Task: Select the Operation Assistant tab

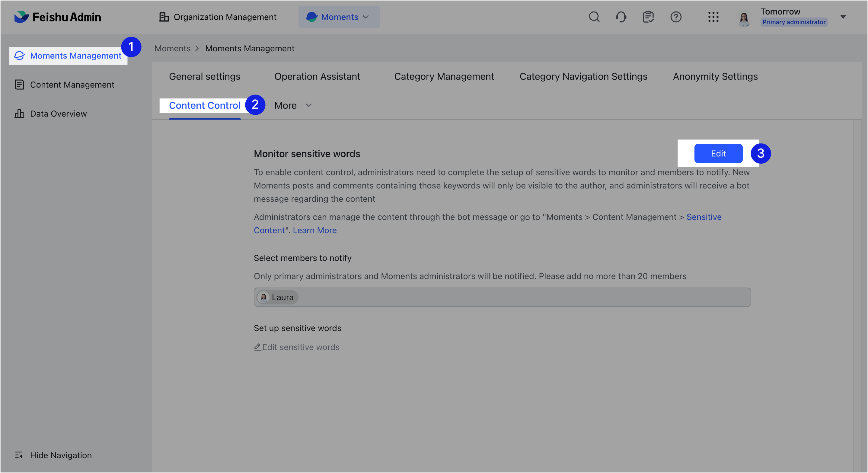Action: click(317, 76)
